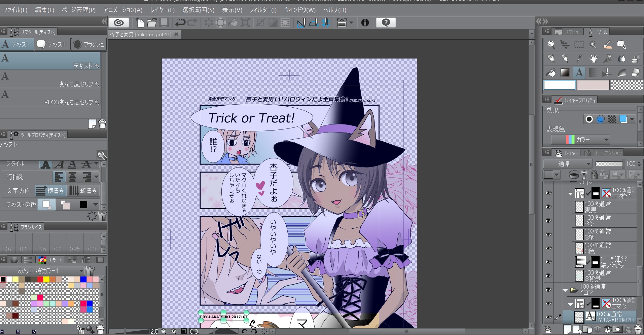Open layer effect dropdown arrow in layer property
Screen dimensions: 644x335
pyautogui.click(x=632, y=119)
